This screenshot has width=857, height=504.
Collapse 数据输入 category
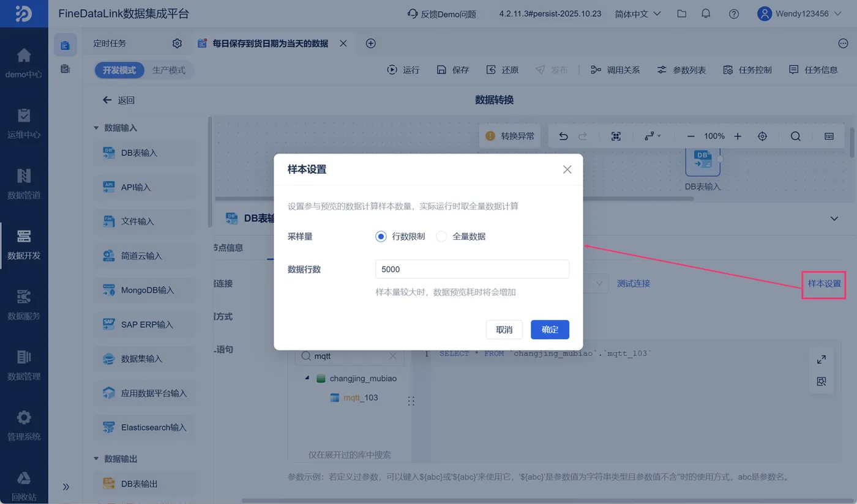click(x=96, y=128)
